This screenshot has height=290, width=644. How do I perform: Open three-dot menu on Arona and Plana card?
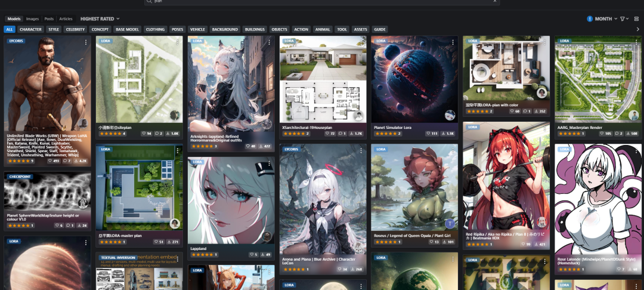pos(361,150)
